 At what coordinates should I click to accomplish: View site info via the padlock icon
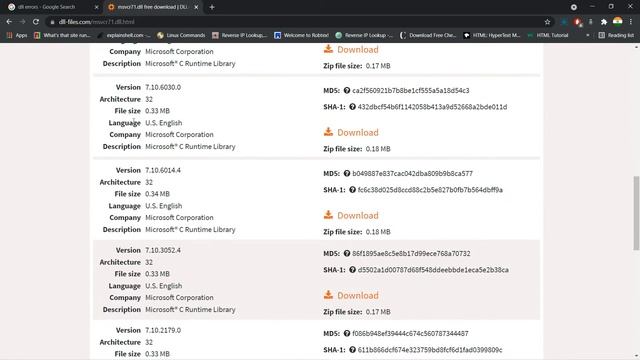[x=52, y=22]
